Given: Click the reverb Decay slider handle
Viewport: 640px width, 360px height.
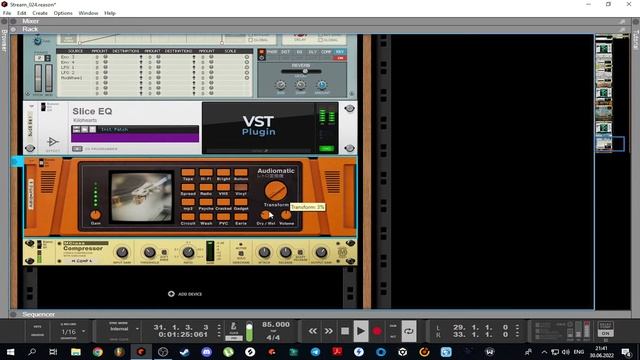Looking at the screenshot, I should (x=305, y=71).
